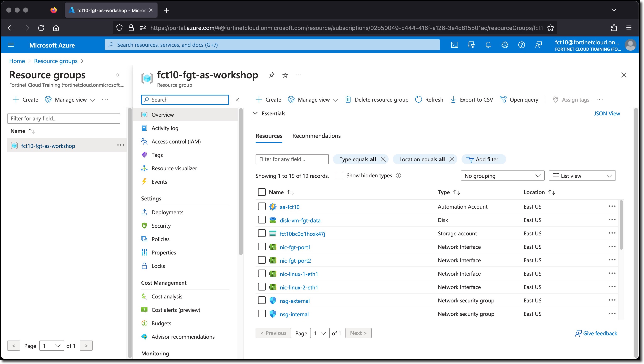Toggle Show hidden types checkbox
644x364 pixels.
[339, 176]
